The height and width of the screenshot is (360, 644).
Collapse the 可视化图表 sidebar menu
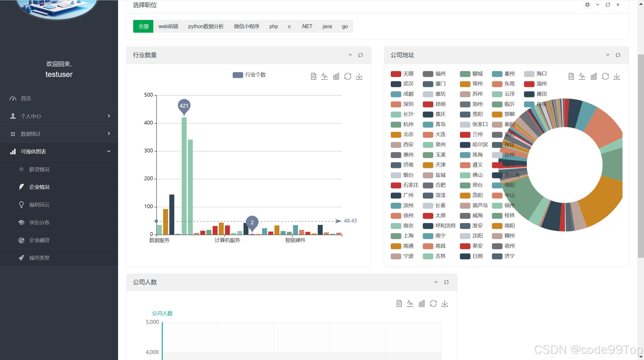tap(59, 151)
